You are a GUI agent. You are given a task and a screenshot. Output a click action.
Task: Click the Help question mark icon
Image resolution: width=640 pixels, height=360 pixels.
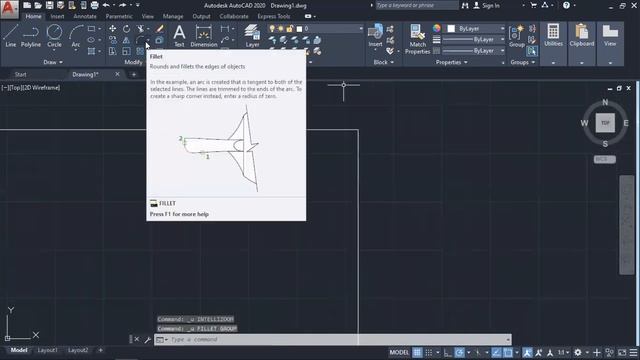coord(566,5)
